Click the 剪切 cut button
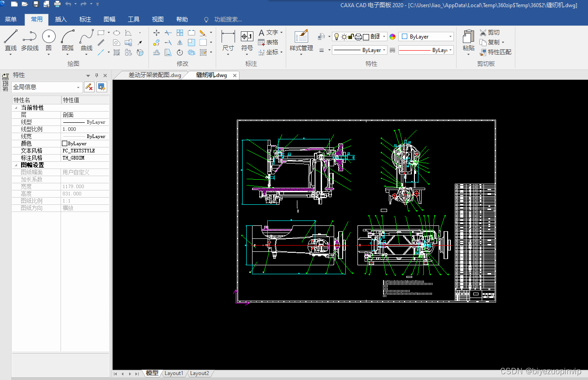The height and width of the screenshot is (380, 588). pos(489,32)
